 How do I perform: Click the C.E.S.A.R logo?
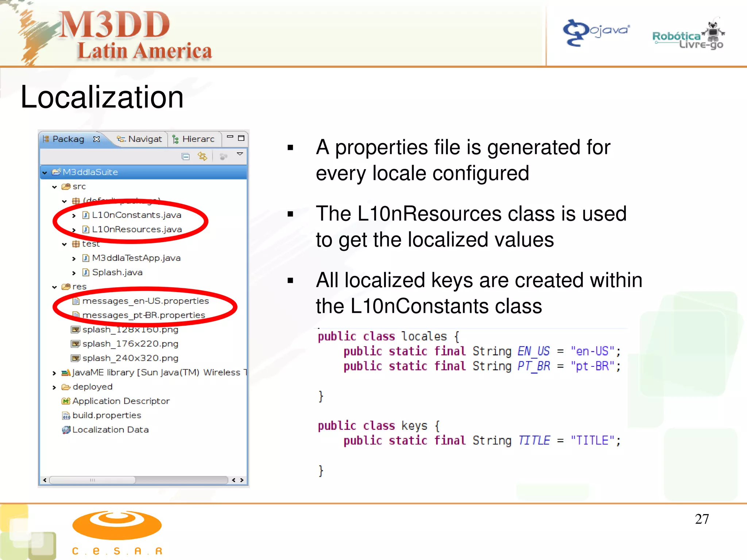pos(117,532)
